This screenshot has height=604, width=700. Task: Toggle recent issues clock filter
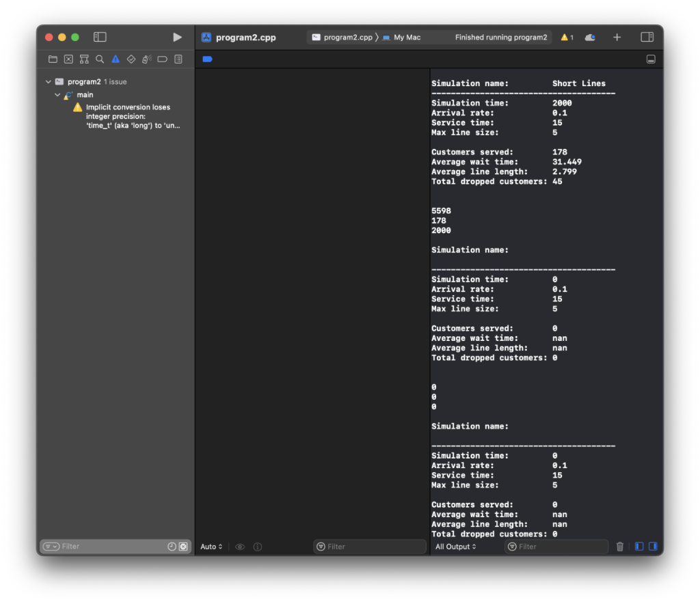[172, 547]
